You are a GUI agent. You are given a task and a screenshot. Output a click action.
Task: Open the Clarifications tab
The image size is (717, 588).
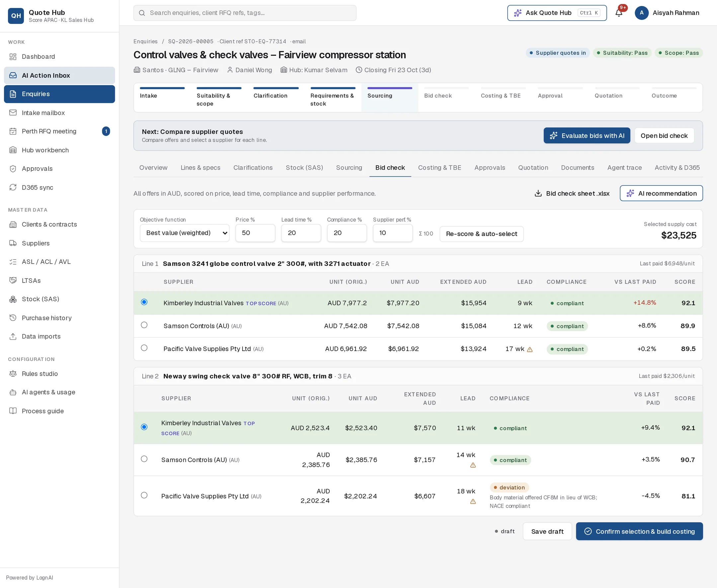coord(253,168)
